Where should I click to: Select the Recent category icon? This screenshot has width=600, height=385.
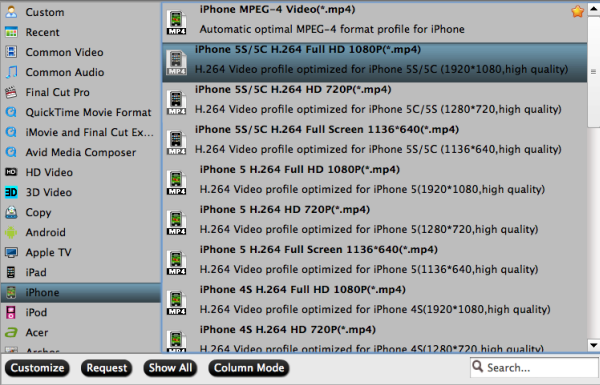[11, 32]
